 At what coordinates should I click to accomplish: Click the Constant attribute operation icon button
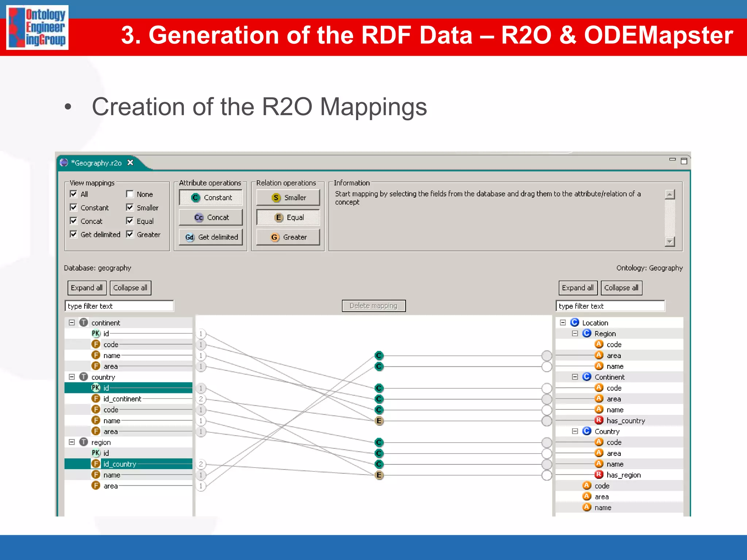(196, 198)
